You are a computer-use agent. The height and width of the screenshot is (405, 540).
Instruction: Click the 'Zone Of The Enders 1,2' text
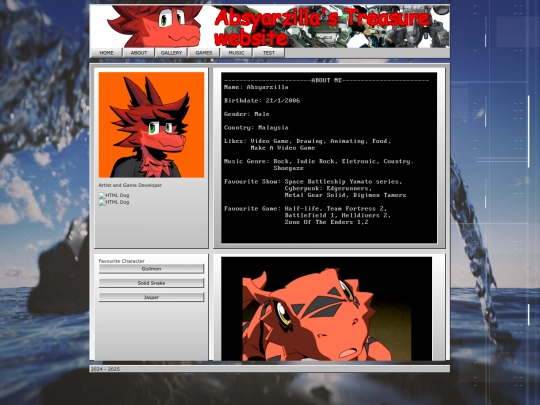[326, 222]
